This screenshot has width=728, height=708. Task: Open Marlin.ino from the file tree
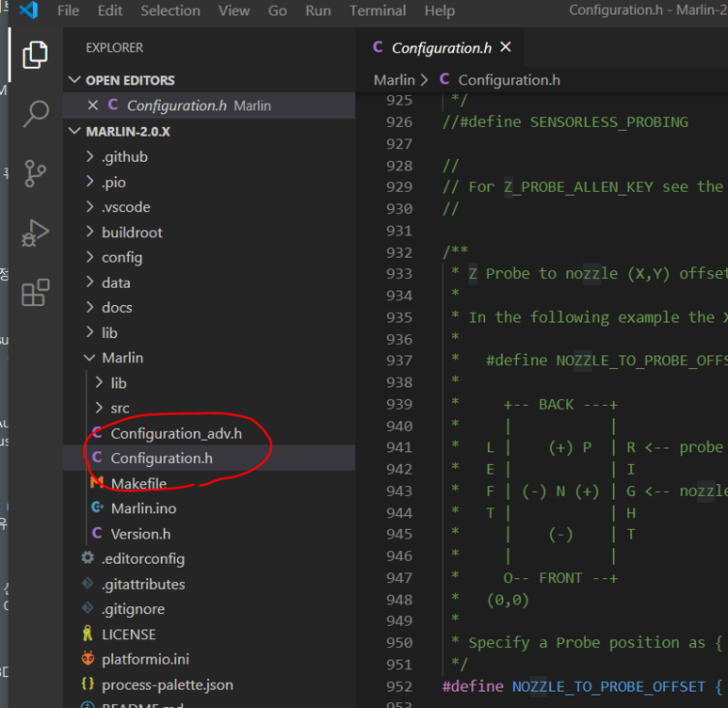coord(143,508)
